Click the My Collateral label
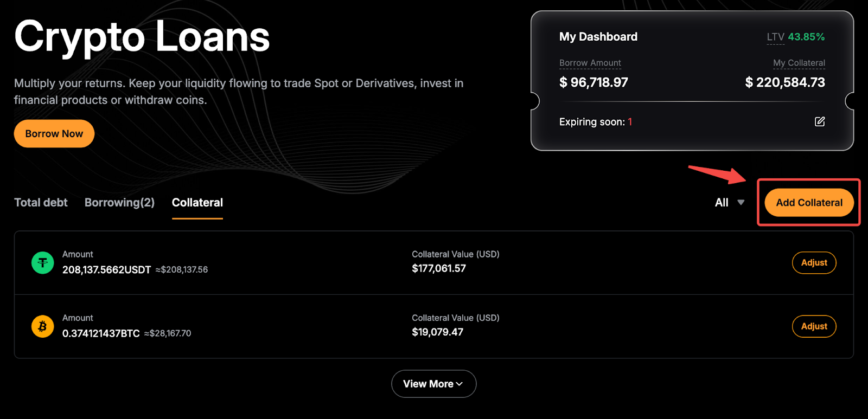 coord(799,63)
